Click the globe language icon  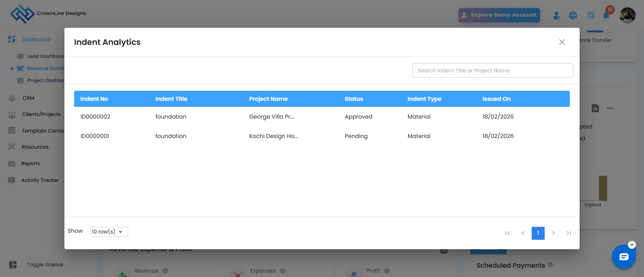[573, 15]
